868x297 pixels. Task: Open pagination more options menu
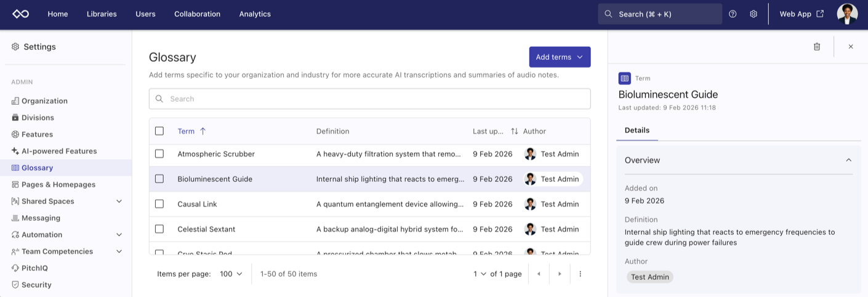coord(580,274)
